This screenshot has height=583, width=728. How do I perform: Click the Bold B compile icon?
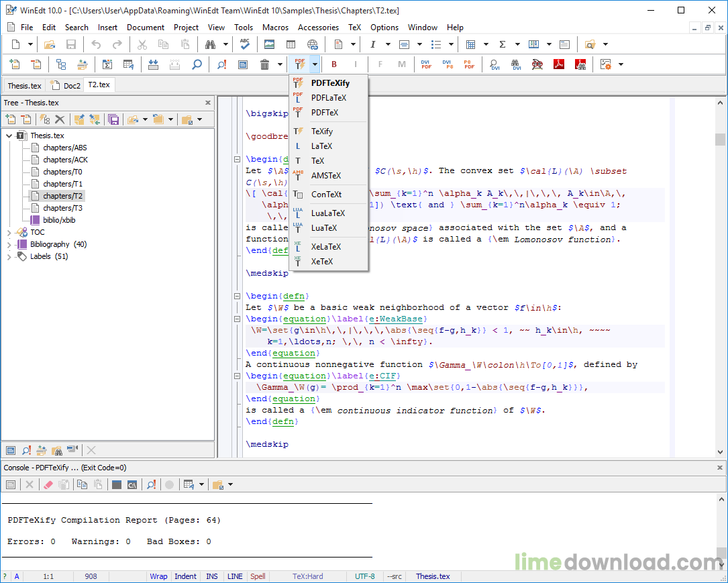[334, 64]
